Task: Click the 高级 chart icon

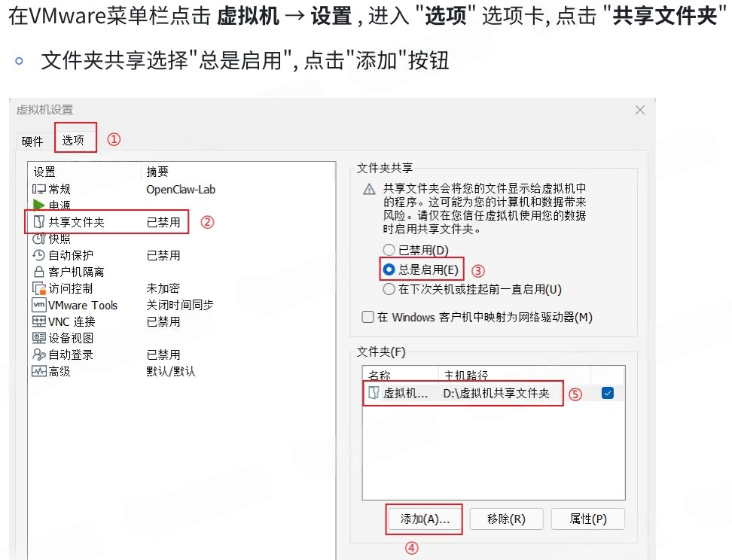Action: point(39,372)
